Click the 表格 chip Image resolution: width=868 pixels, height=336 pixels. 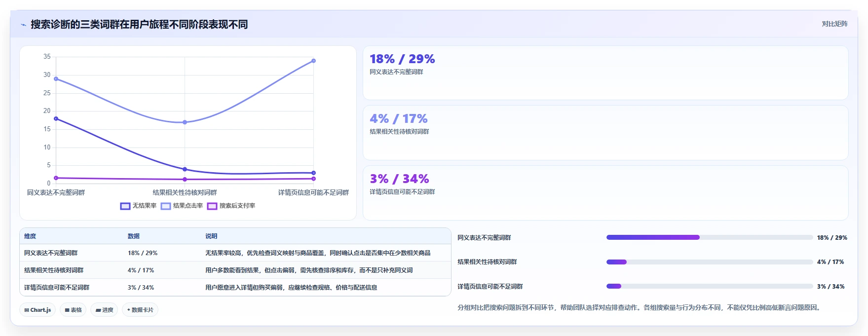click(73, 310)
